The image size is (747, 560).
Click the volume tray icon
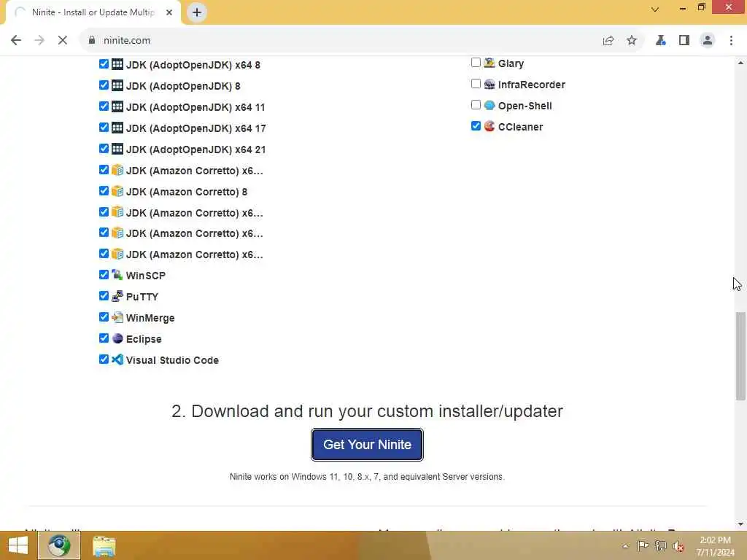coord(678,546)
